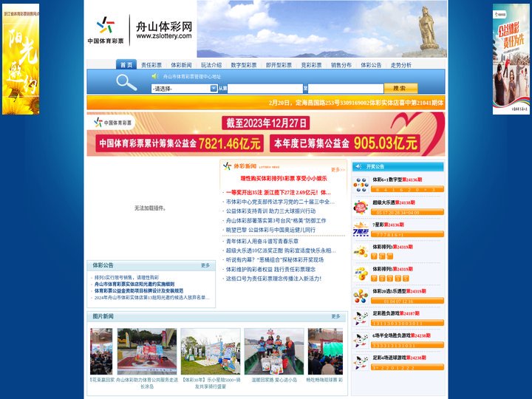Screen dimensions: 532x399
Task: Click the 搜索 search button
Action: pos(400,88)
